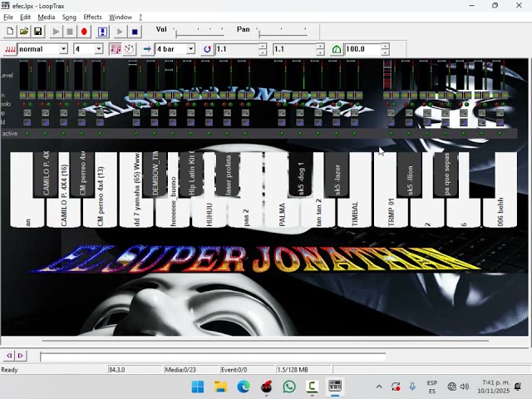This screenshot has width=532, height=399.
Task: Open WhatsApp from the taskbar
Action: pos(289,387)
